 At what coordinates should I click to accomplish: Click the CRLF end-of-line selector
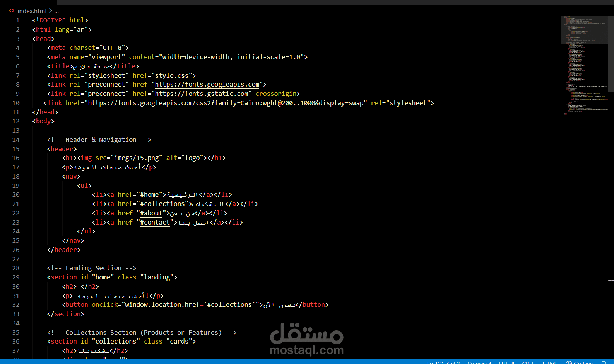(x=528, y=362)
